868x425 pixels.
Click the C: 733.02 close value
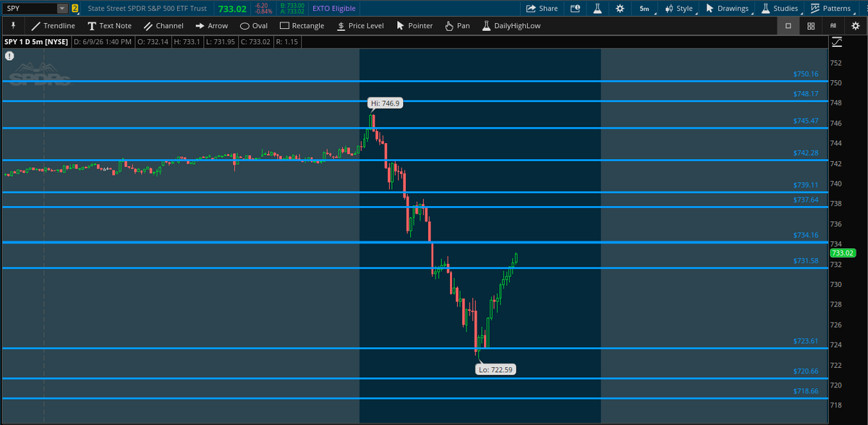coord(256,42)
